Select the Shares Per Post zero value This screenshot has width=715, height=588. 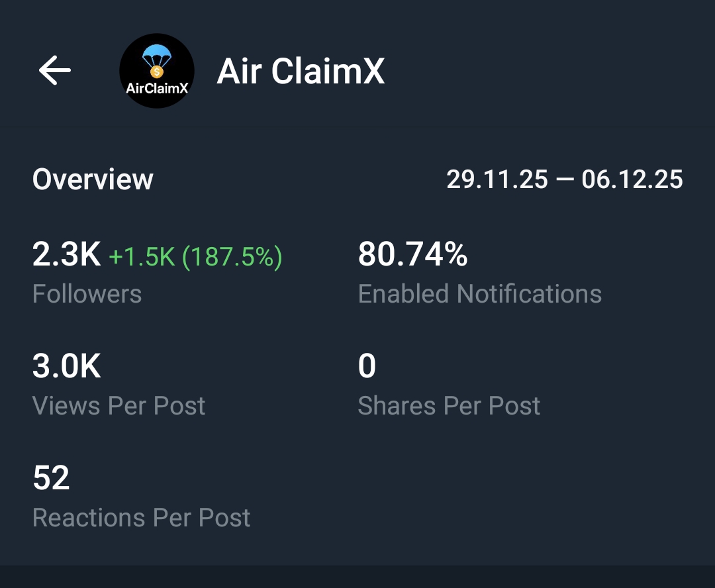pos(366,365)
